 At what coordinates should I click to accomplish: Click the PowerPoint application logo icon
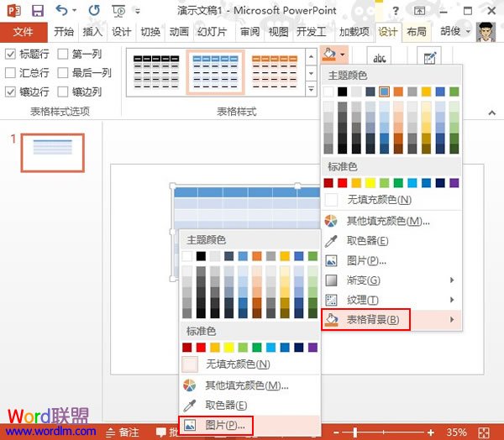click(13, 11)
